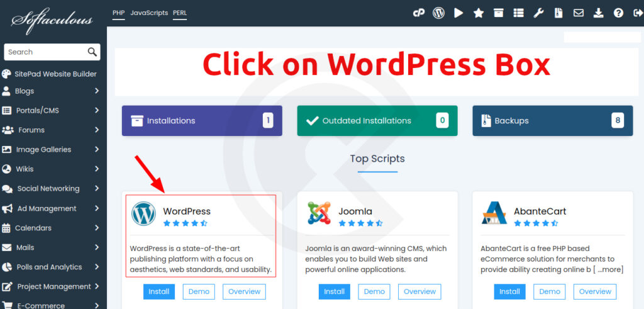Click the WordPress logo in script card
This screenshot has height=309, width=644.
(x=143, y=214)
